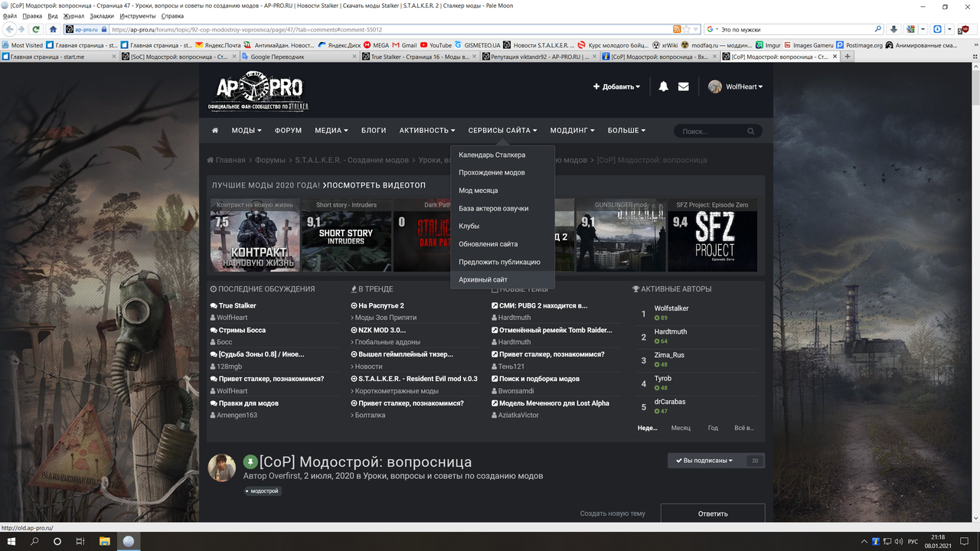The image size is (980, 551).
Task: Select Обновления сайта menu entry
Action: coord(502,244)
